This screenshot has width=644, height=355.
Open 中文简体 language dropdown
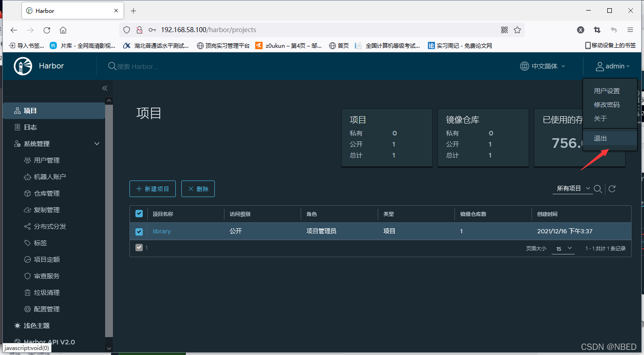pos(543,66)
